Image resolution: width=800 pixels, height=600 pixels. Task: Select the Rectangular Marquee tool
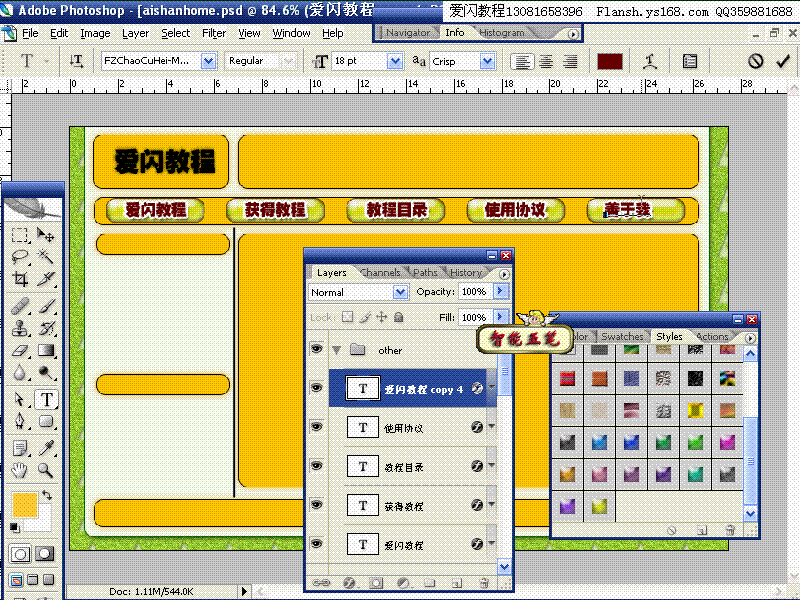coord(20,235)
